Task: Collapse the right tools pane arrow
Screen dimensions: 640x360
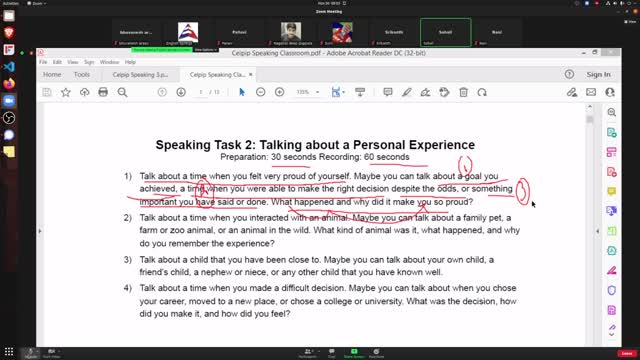Action: coord(598,231)
